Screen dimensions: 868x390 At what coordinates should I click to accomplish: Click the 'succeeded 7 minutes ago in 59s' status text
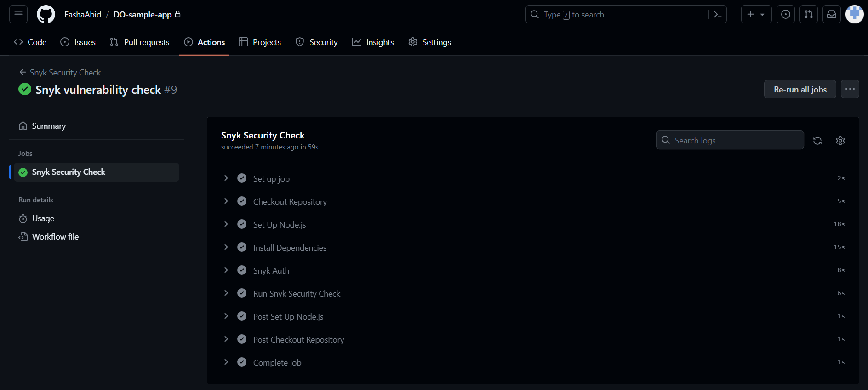[x=269, y=147]
